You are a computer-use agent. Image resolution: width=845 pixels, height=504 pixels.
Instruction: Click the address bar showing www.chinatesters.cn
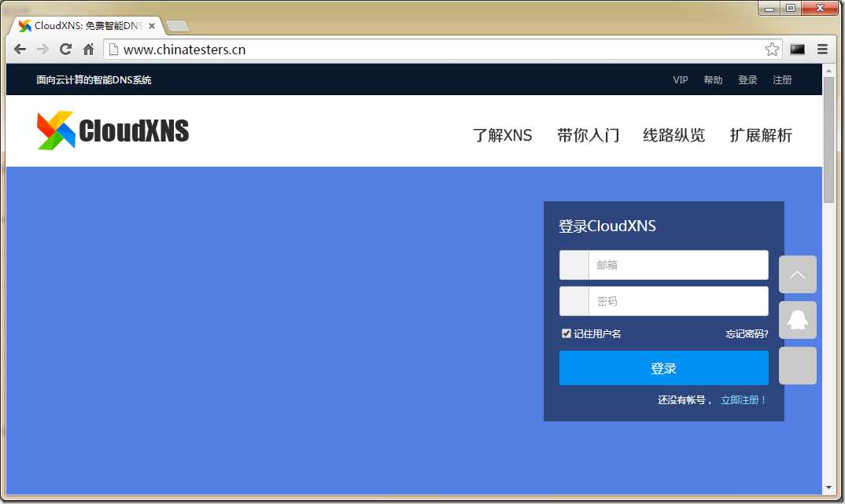[442, 50]
